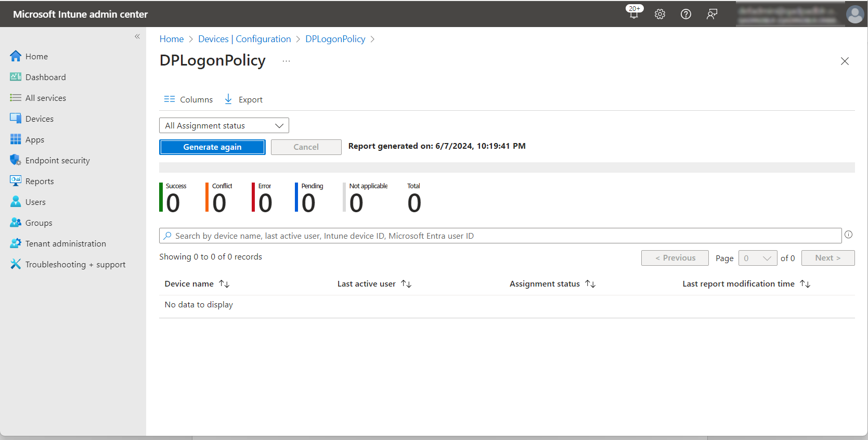This screenshot has height=440, width=868.
Task: Open the settings gear icon
Action: (660, 14)
